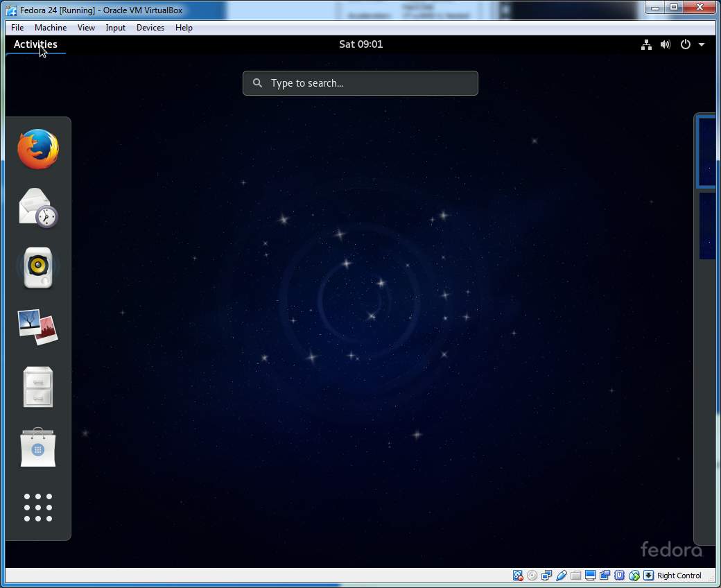Open the Devices menu
Image resolution: width=721 pixels, height=588 pixels.
pos(150,28)
